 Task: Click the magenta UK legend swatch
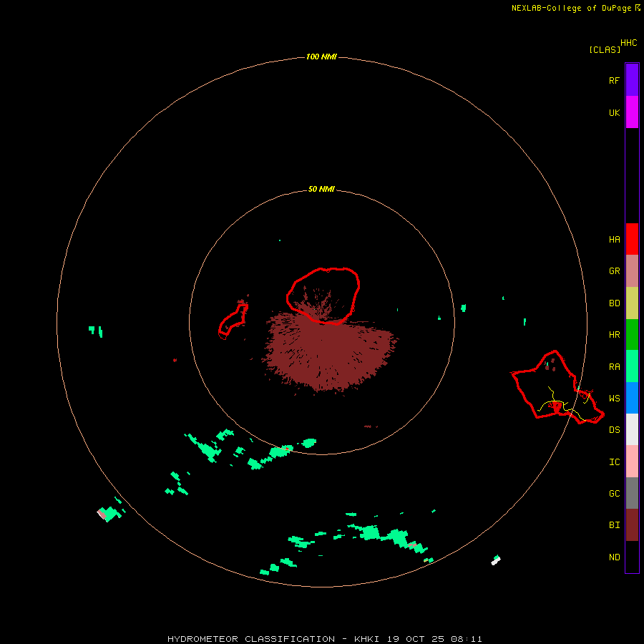[632, 112]
